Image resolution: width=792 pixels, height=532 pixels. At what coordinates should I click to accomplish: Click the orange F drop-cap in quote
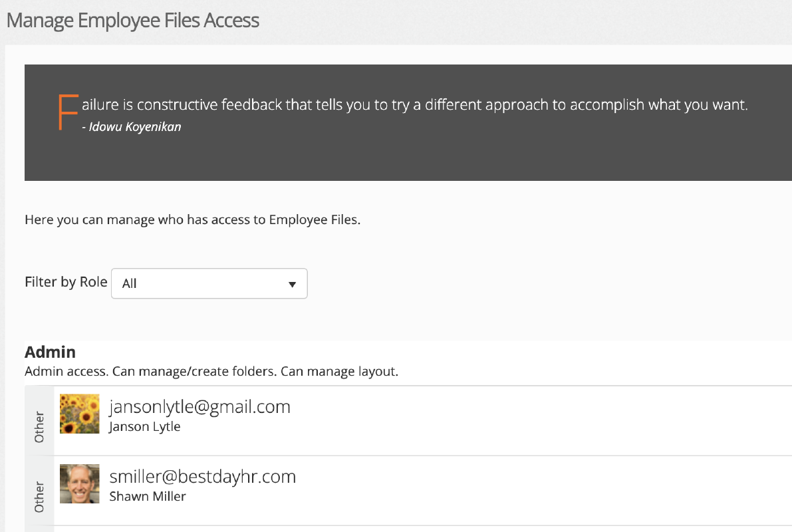[68, 112]
